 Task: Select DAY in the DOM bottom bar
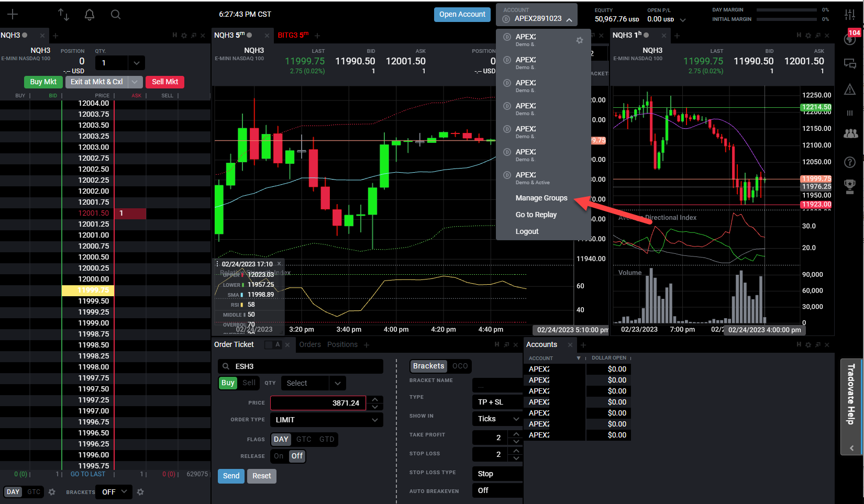click(13, 492)
